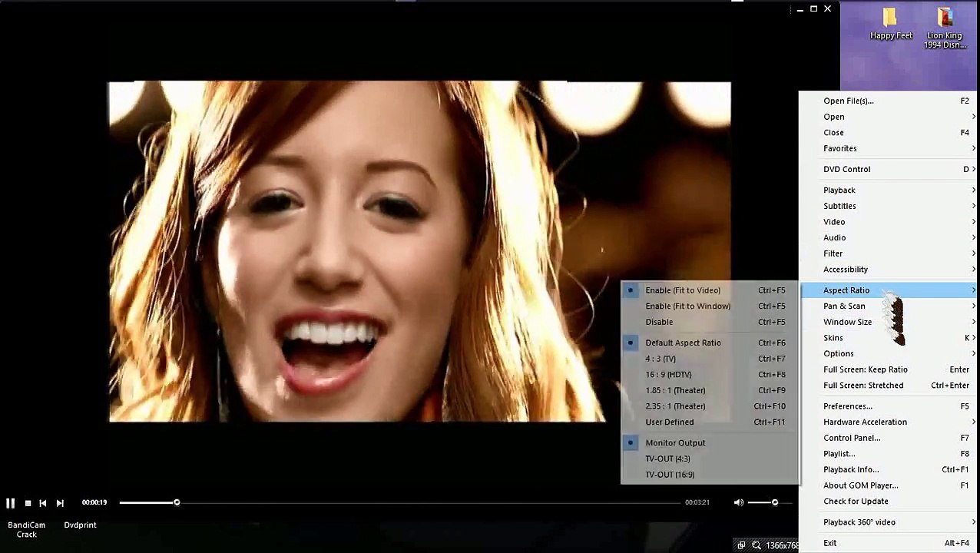Skip to the next track
The width and height of the screenshot is (980, 553).
[60, 503]
